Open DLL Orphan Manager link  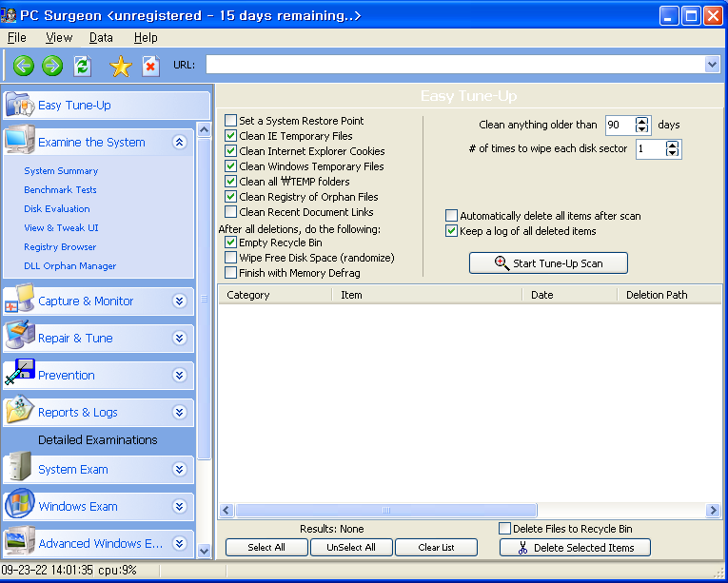pyautogui.click(x=70, y=266)
